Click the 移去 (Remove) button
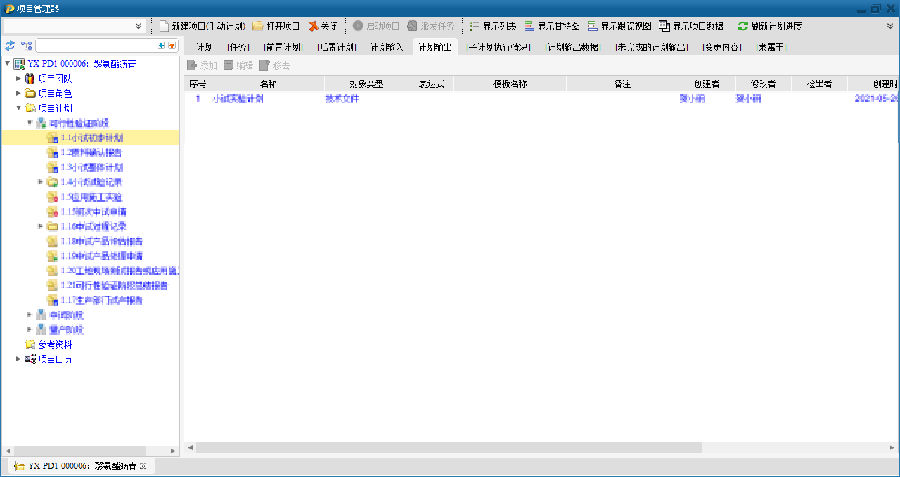Image resolution: width=900 pixels, height=477 pixels. 274,65
